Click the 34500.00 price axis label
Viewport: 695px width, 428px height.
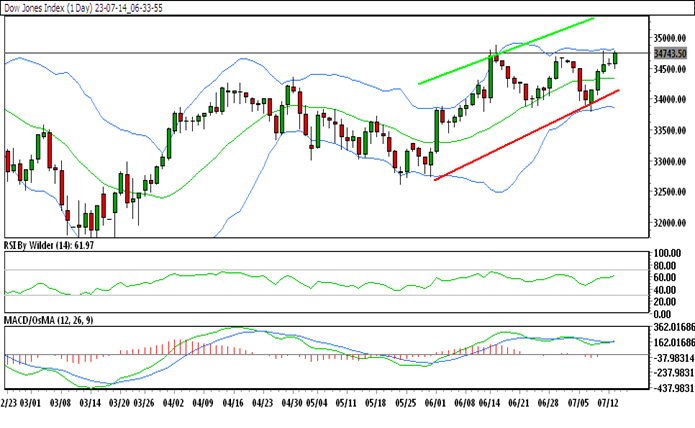[x=670, y=69]
